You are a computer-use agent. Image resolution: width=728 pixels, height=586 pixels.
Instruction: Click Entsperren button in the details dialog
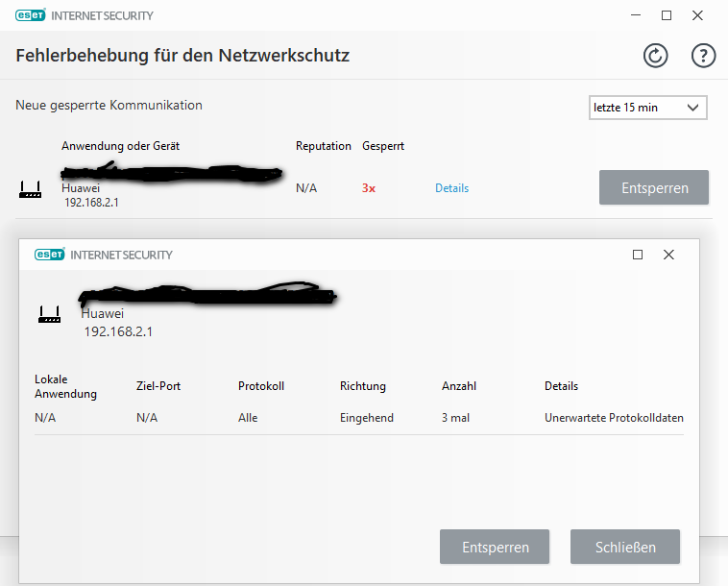tap(495, 547)
